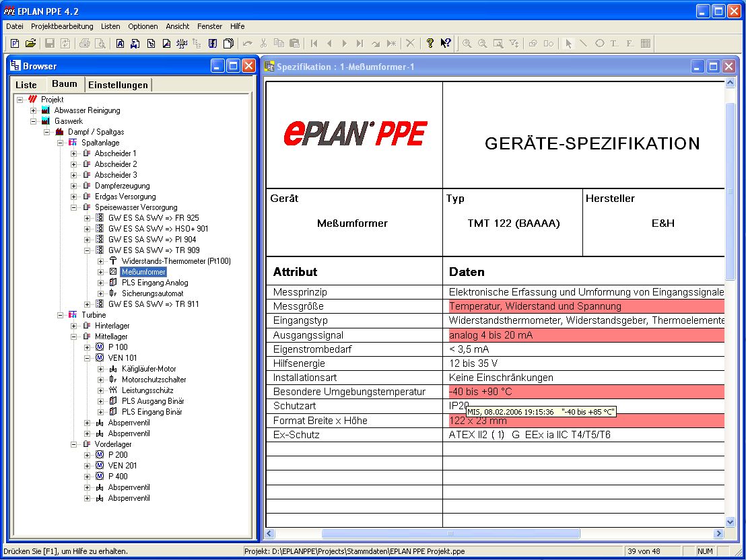This screenshot has height=560, width=746.
Task: Select Sicherungsautomat in the tree
Action: (152, 293)
